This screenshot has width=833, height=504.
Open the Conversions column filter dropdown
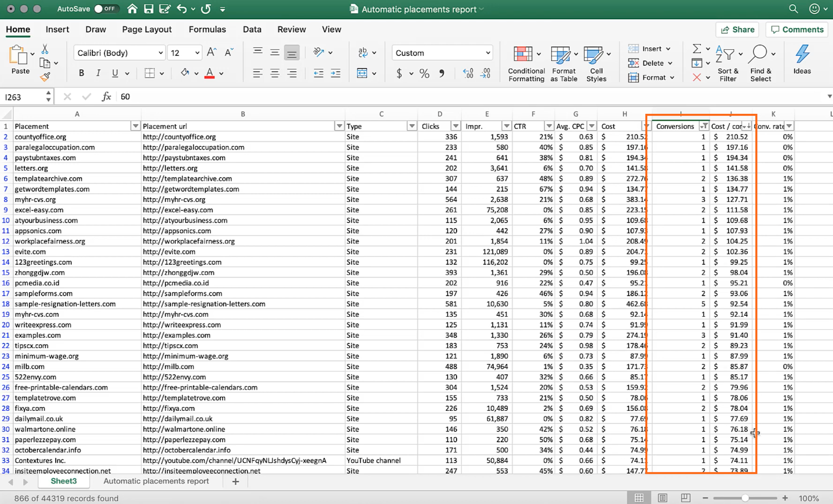704,126
